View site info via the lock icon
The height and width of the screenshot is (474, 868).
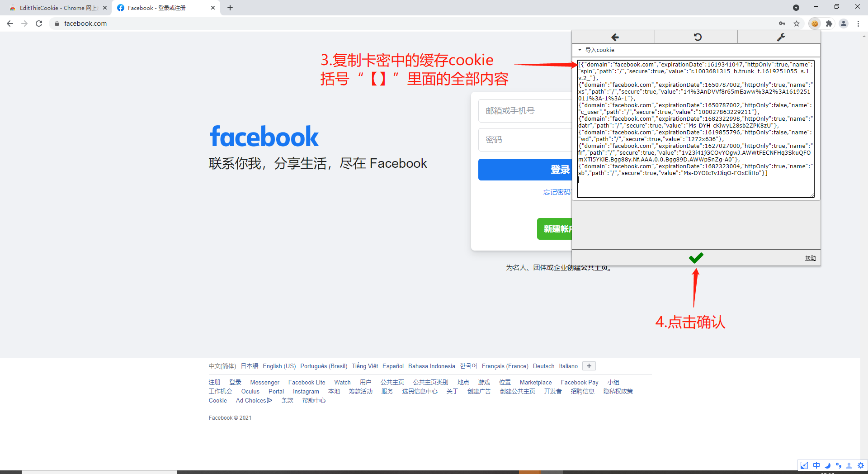pyautogui.click(x=57, y=24)
